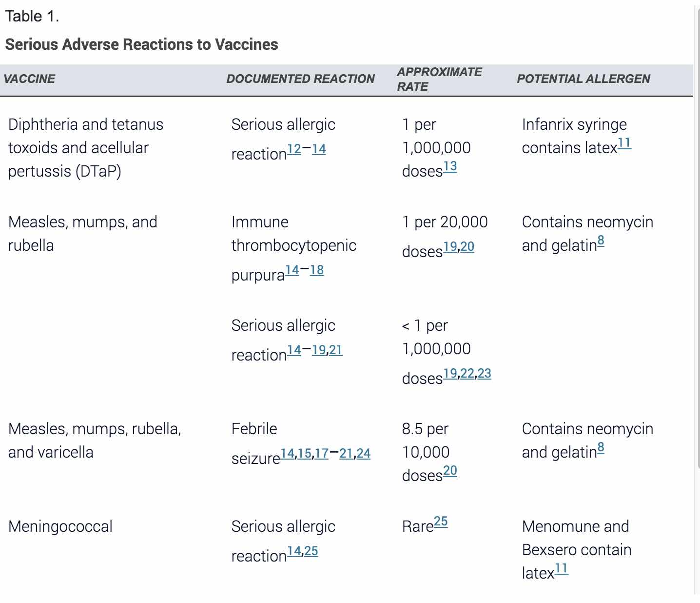
Task: Click reference 23 after < 1 per 1,000,000 doses
Action: (484, 374)
